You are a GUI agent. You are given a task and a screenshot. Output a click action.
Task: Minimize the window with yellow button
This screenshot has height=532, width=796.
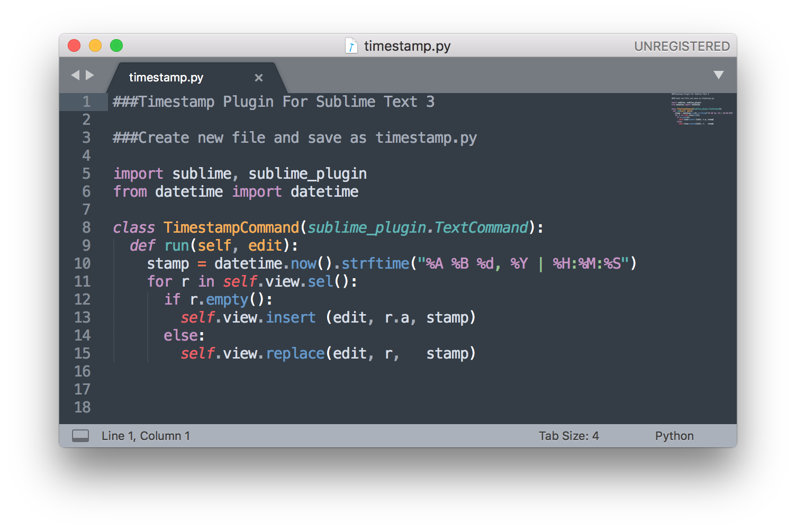point(95,45)
